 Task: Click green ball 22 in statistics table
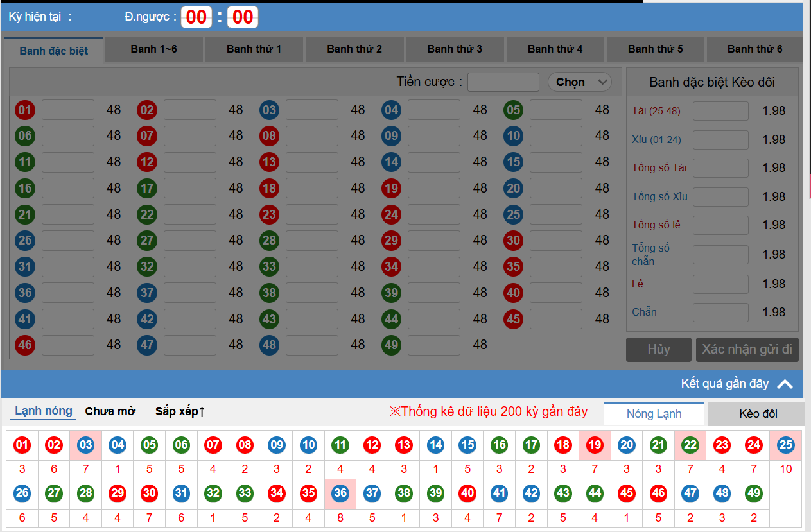click(690, 445)
